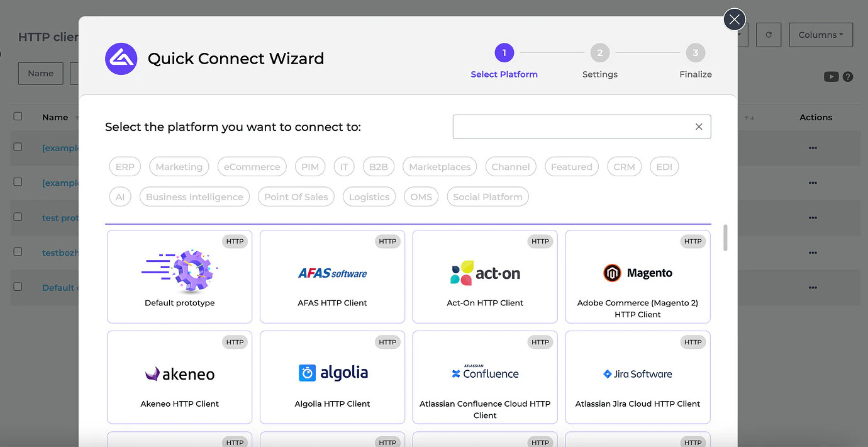This screenshot has width=868, height=447.
Task: Clear the platform search field with X
Action: tap(698, 127)
